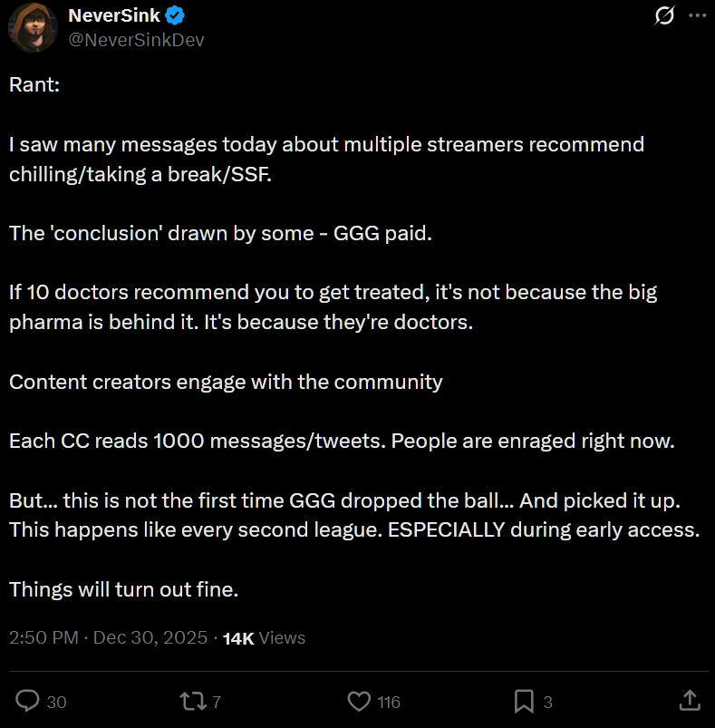Open the @NeverSinkDev handle link
This screenshot has width=715, height=728.
click(x=136, y=40)
